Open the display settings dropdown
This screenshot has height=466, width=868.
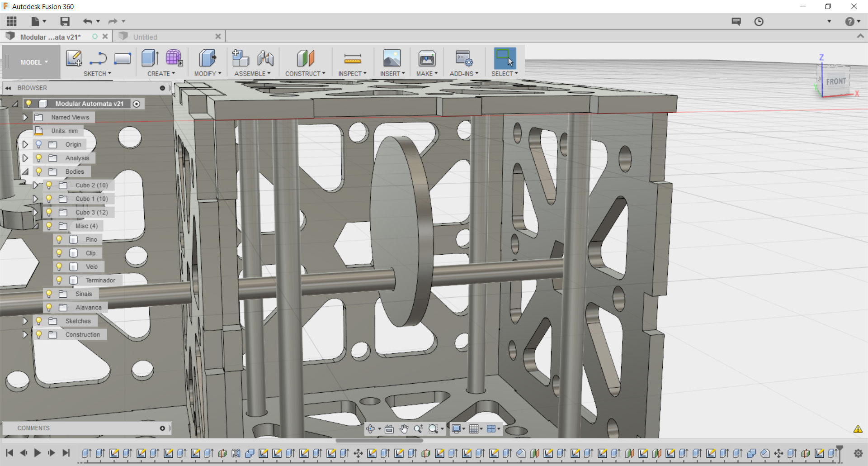(458, 429)
